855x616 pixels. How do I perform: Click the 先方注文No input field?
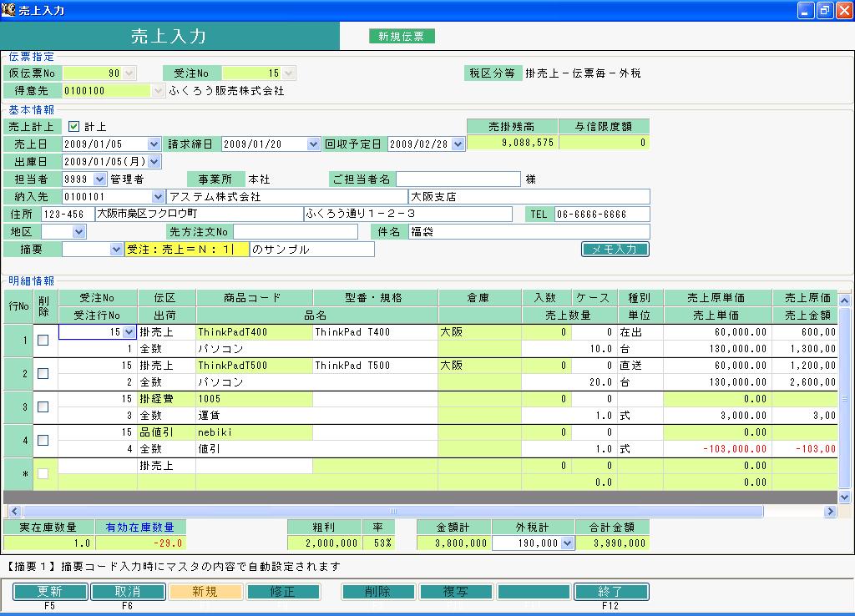296,232
